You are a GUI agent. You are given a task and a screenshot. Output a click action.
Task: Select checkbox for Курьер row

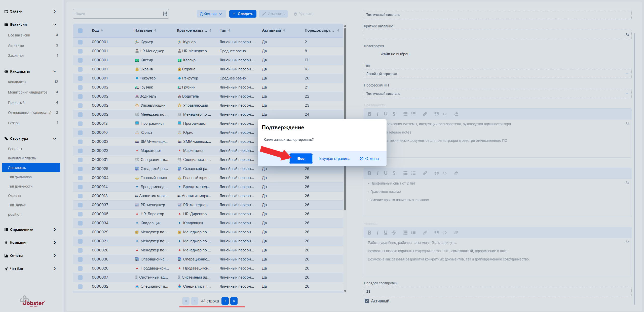(x=80, y=42)
